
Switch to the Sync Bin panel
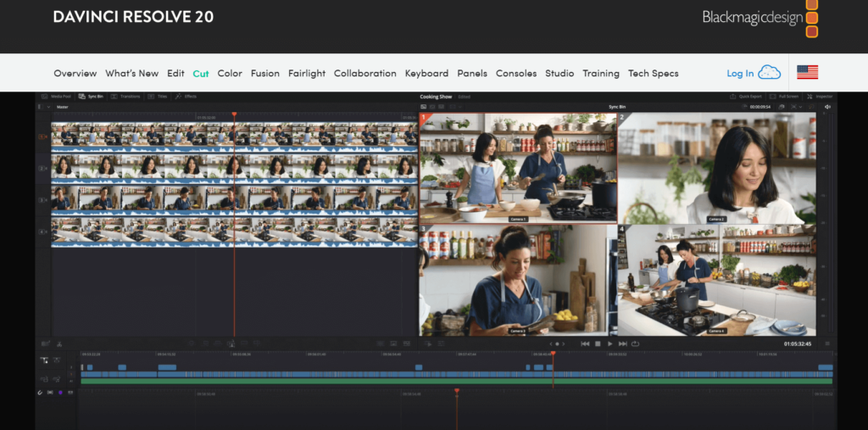click(92, 97)
